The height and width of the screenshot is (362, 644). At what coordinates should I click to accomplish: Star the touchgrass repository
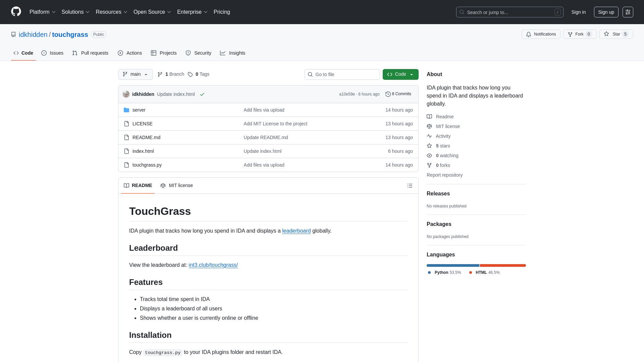pyautogui.click(x=616, y=34)
